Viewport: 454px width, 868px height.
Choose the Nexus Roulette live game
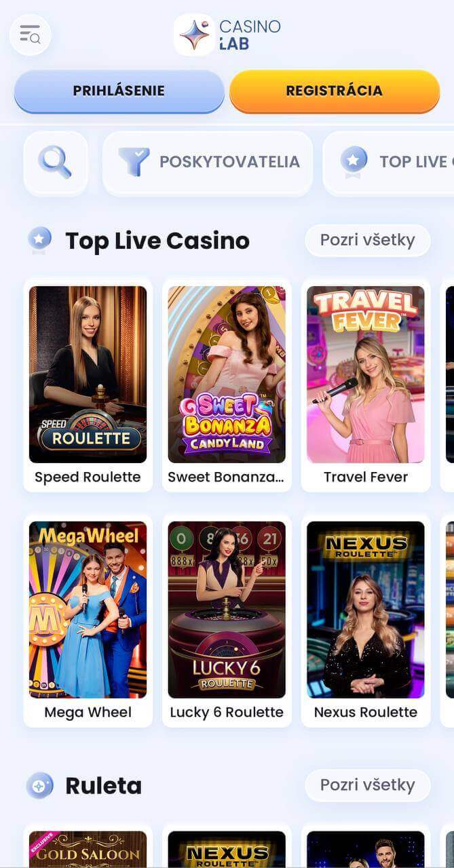pyautogui.click(x=366, y=620)
